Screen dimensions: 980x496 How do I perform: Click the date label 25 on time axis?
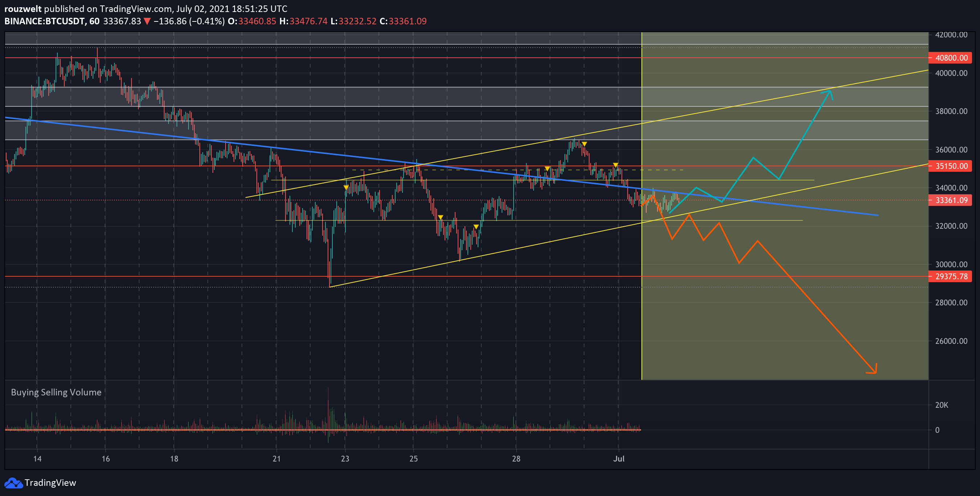click(x=413, y=459)
